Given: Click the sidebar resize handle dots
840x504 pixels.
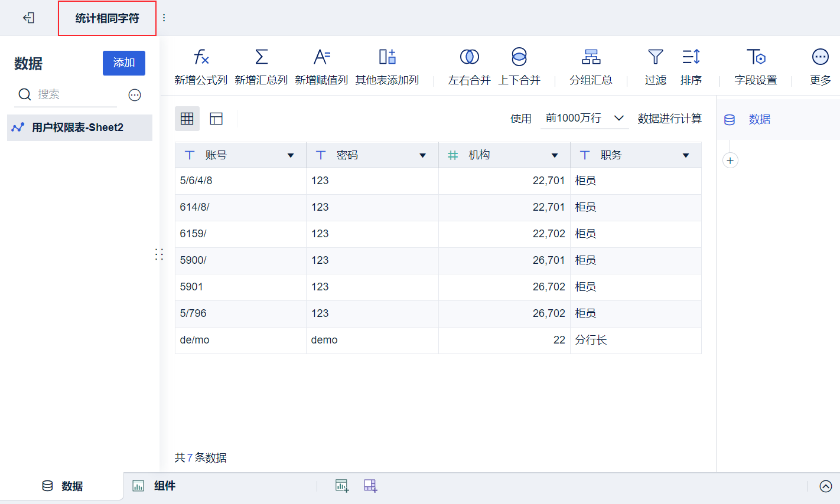Looking at the screenshot, I should coord(159,254).
